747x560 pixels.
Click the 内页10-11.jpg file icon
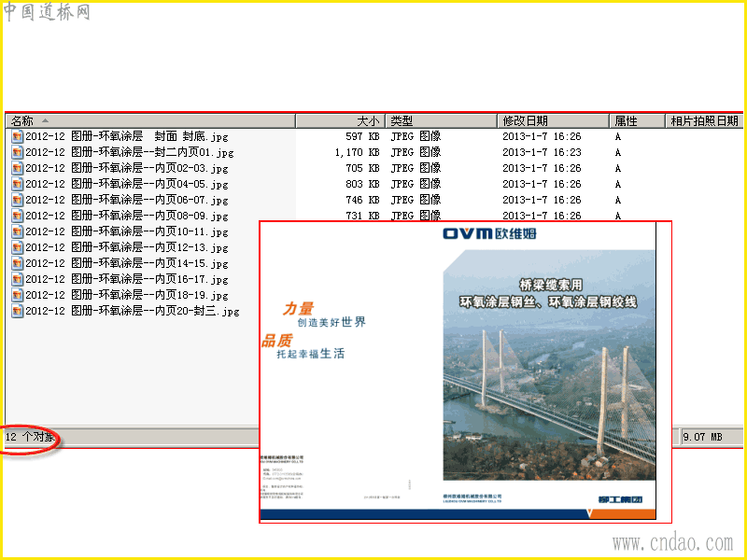17,231
